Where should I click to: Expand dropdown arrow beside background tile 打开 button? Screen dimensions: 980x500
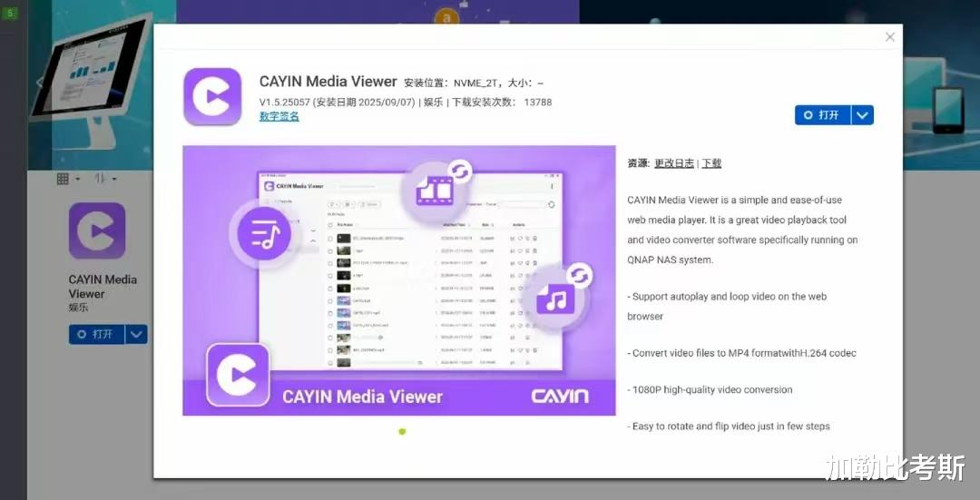pos(136,334)
